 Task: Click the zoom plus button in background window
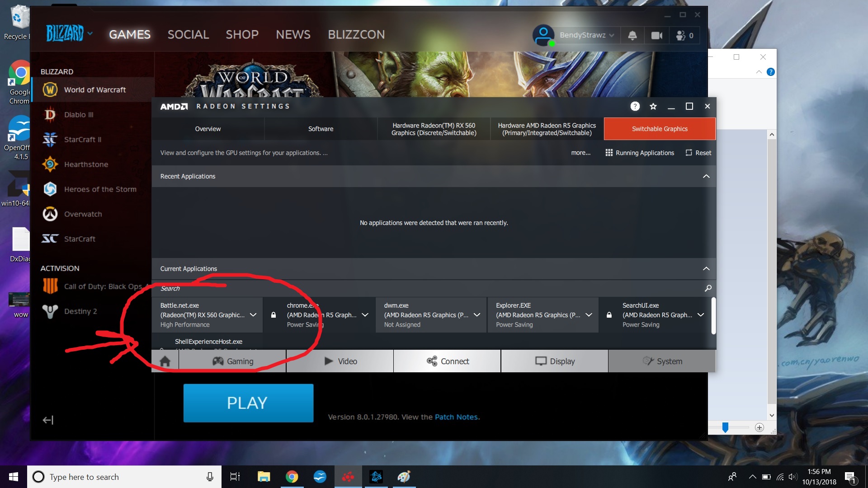pos(759,427)
